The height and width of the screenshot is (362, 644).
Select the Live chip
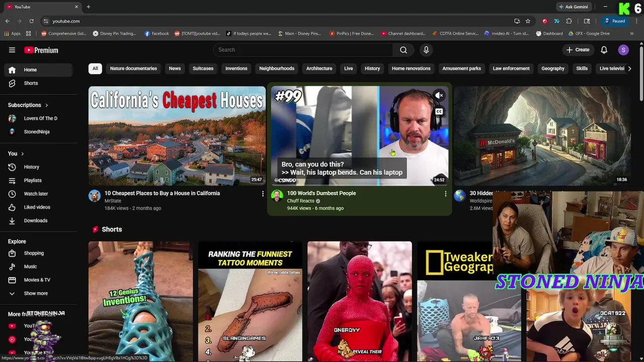tap(348, 68)
